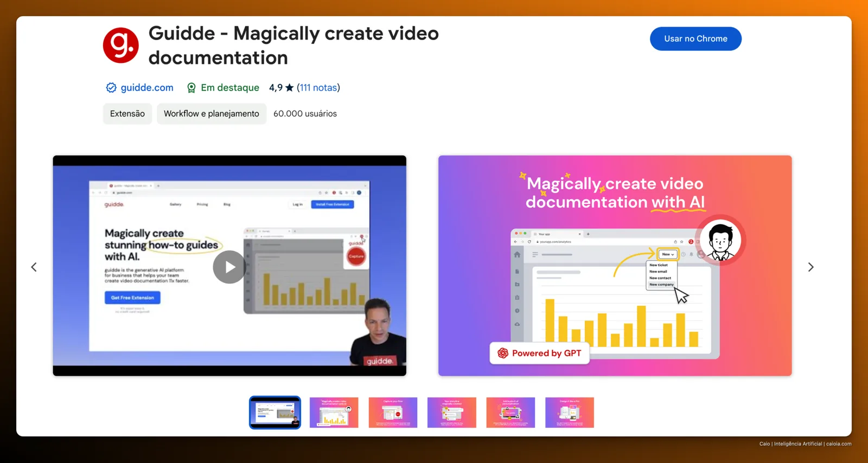Select the Extensão category chip
This screenshot has height=463, width=868.
(127, 113)
